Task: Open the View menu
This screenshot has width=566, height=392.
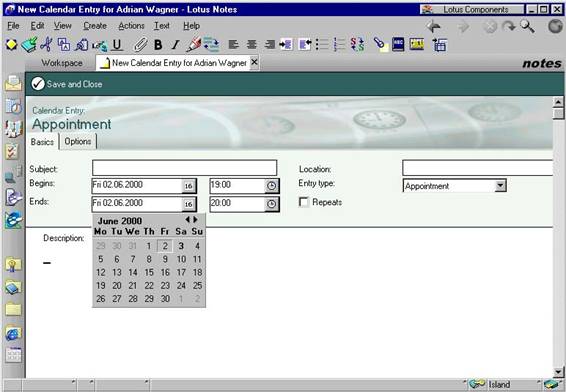Action: click(x=62, y=26)
